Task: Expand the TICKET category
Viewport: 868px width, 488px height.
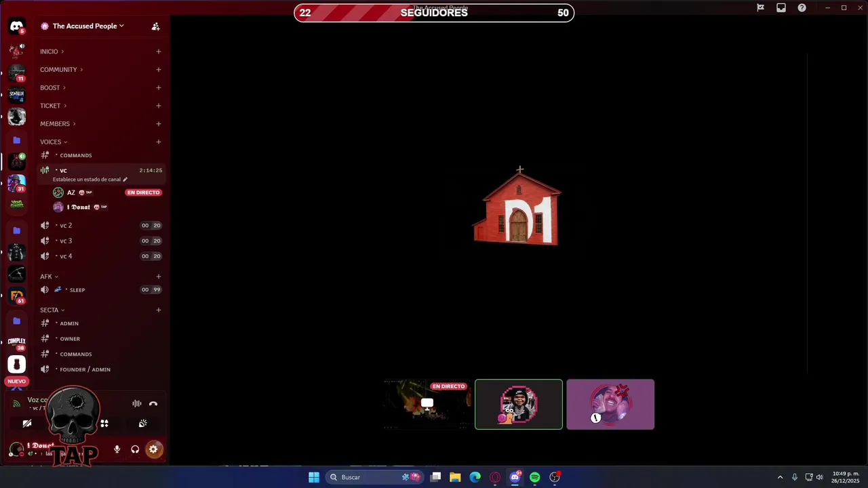Action: pyautogui.click(x=53, y=106)
